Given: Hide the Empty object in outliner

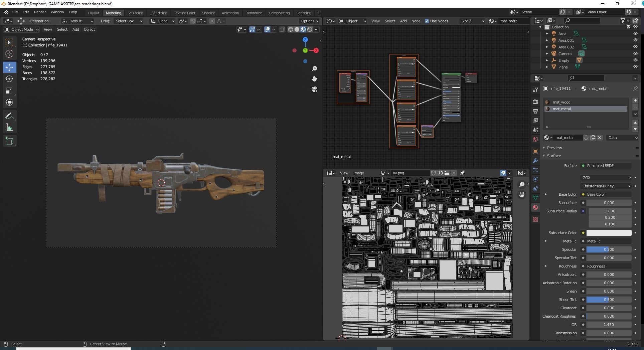Looking at the screenshot, I should click(635, 60).
